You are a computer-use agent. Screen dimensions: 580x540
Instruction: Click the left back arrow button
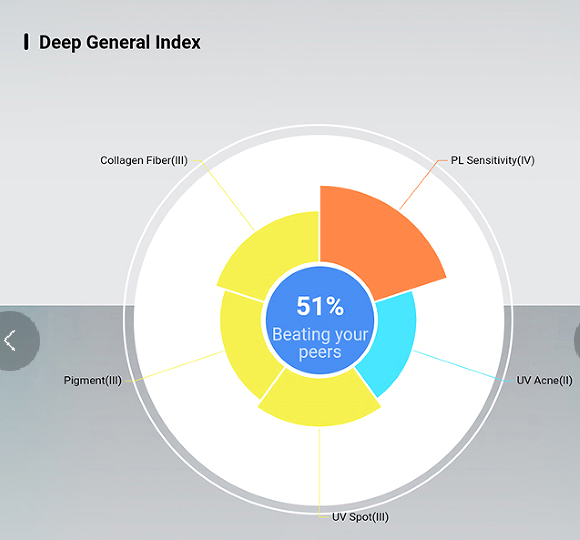tap(17, 341)
